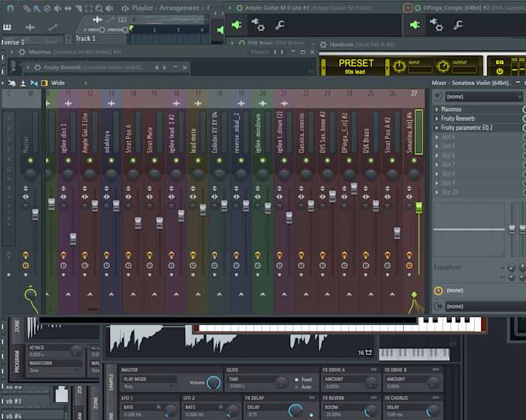Mute the Strat Pos A mixer track

pyautogui.click(x=133, y=160)
